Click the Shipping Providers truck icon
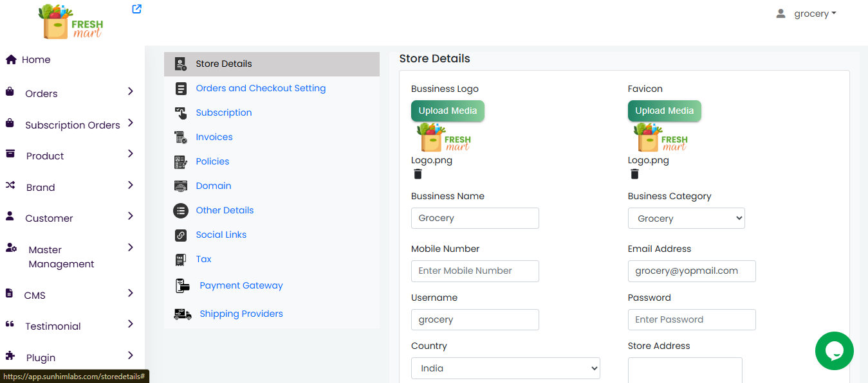868x383 pixels. point(183,314)
